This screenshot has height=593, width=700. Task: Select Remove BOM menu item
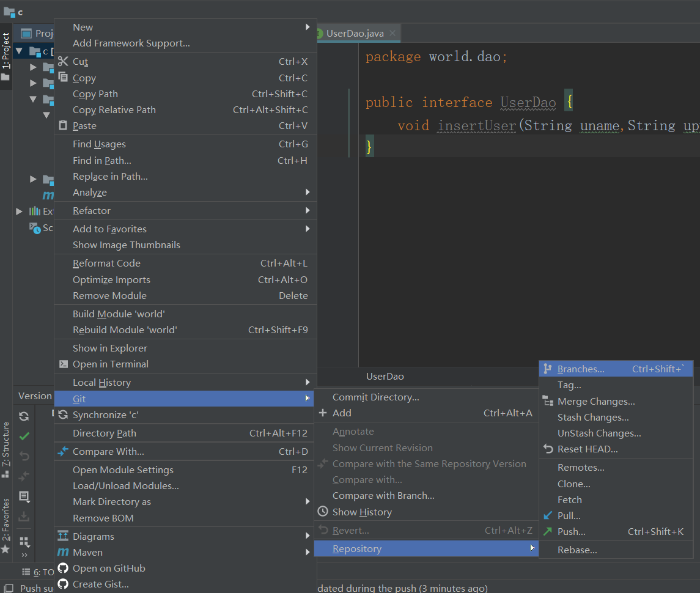(185, 518)
